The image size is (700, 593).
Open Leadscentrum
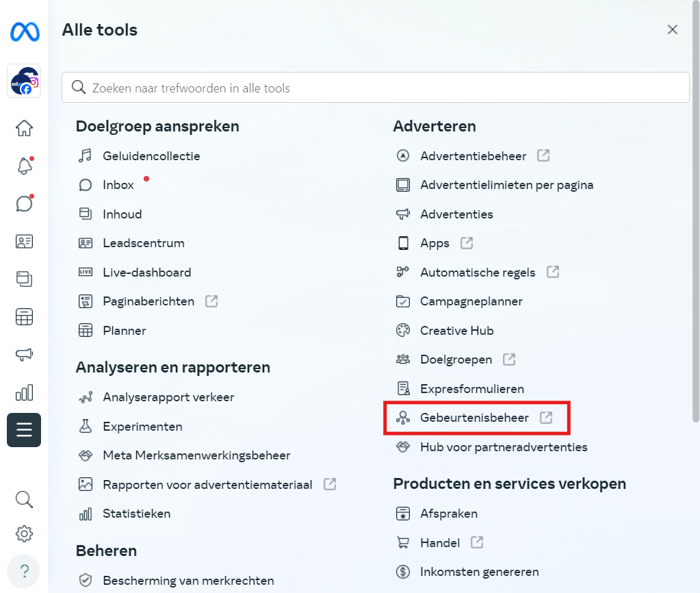[143, 243]
